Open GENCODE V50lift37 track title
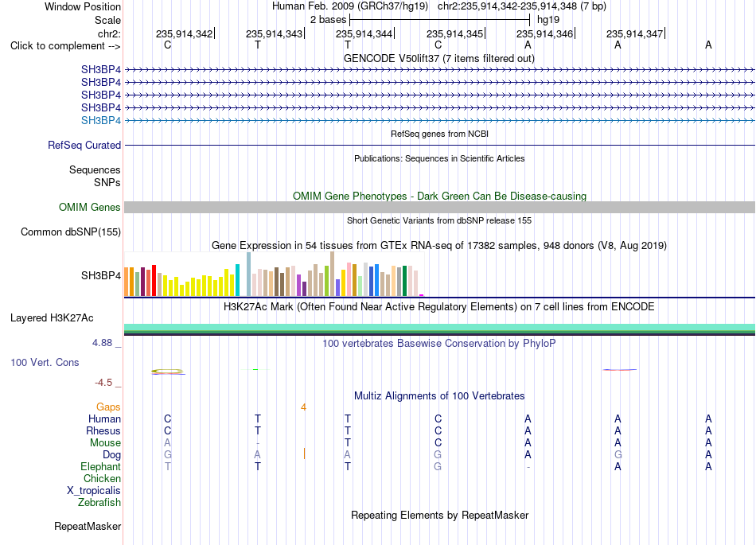The width and height of the screenshot is (756, 545). (x=439, y=59)
